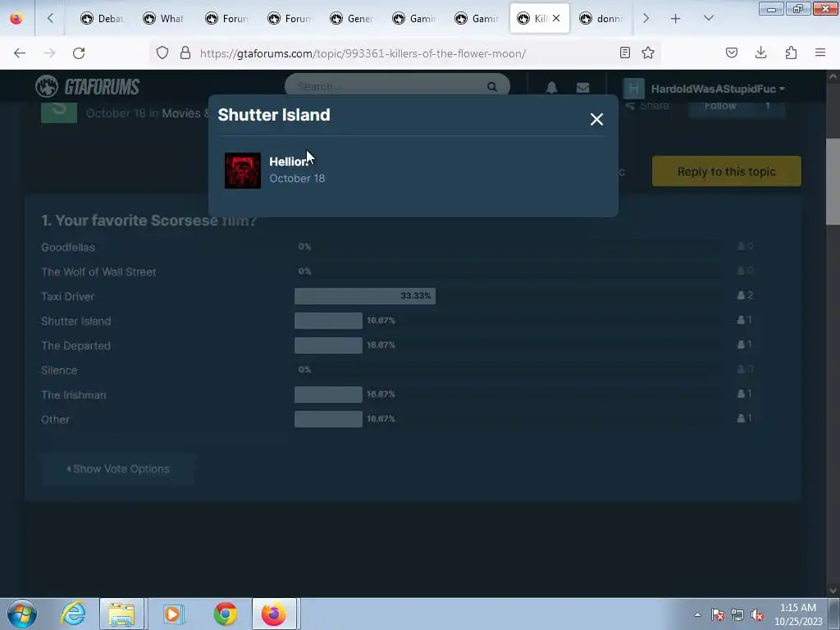Click the Shutter Island result bar
The height and width of the screenshot is (630, 840).
pos(328,321)
